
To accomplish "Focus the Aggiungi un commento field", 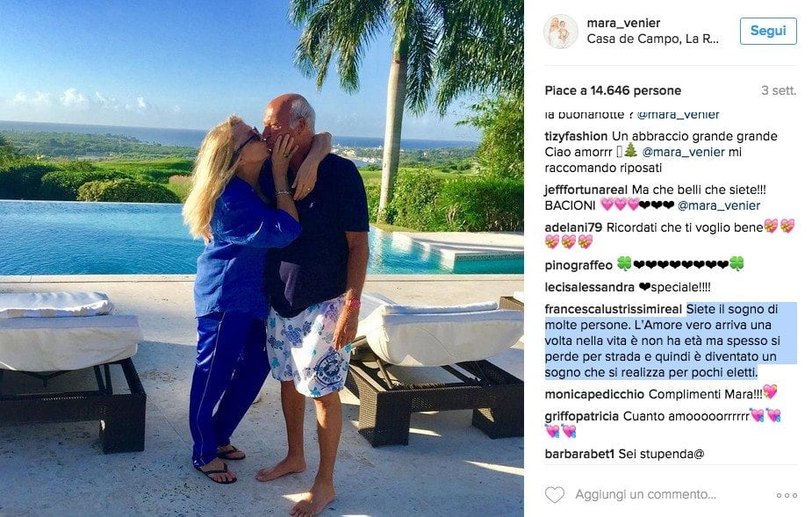I will coord(645,495).
